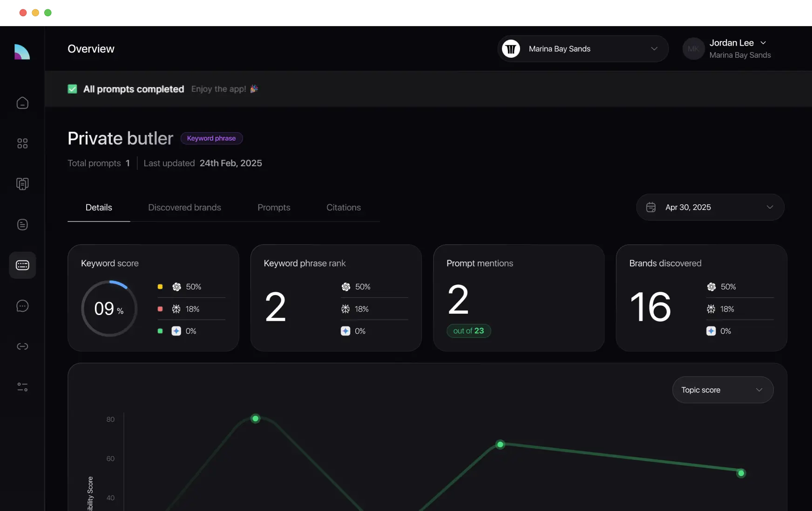Click Gemini icon in Brands discovered card
The height and width of the screenshot is (511, 812).
(711, 331)
